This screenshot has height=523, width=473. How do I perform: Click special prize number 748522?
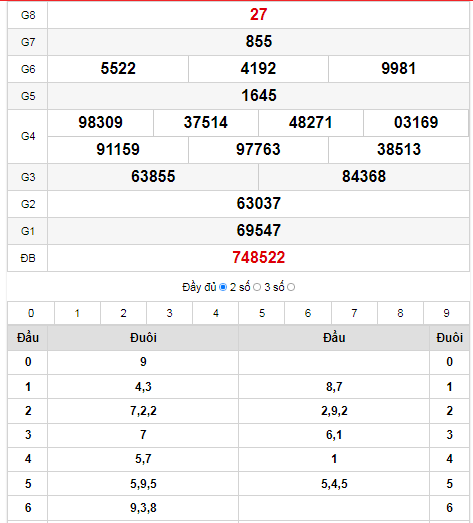click(259, 257)
